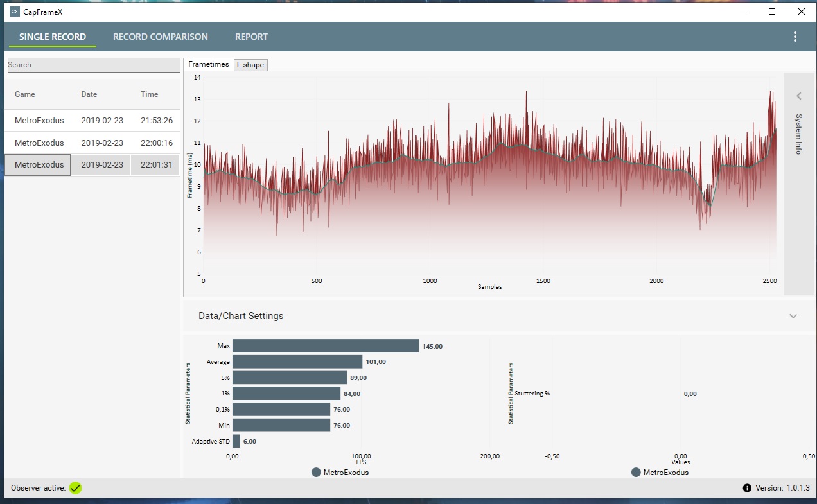Click the 1% percentile bar

coord(286,394)
